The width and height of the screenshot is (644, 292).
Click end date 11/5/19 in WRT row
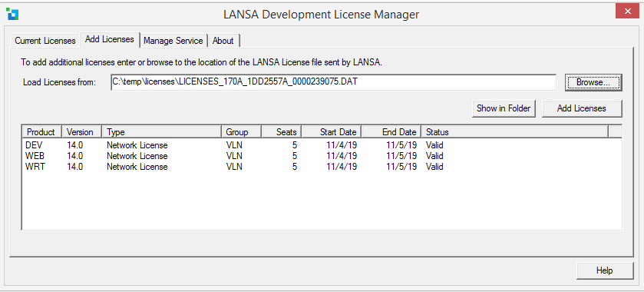coord(401,167)
